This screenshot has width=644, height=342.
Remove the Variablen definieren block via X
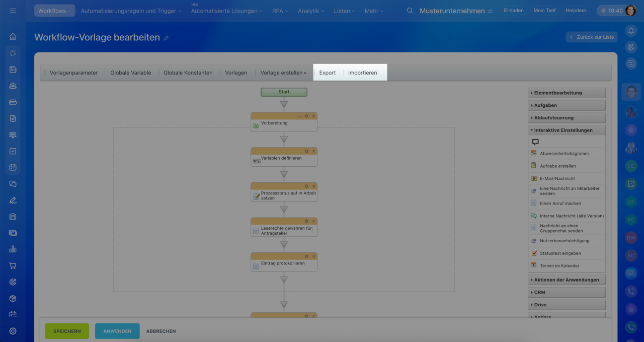(x=313, y=151)
